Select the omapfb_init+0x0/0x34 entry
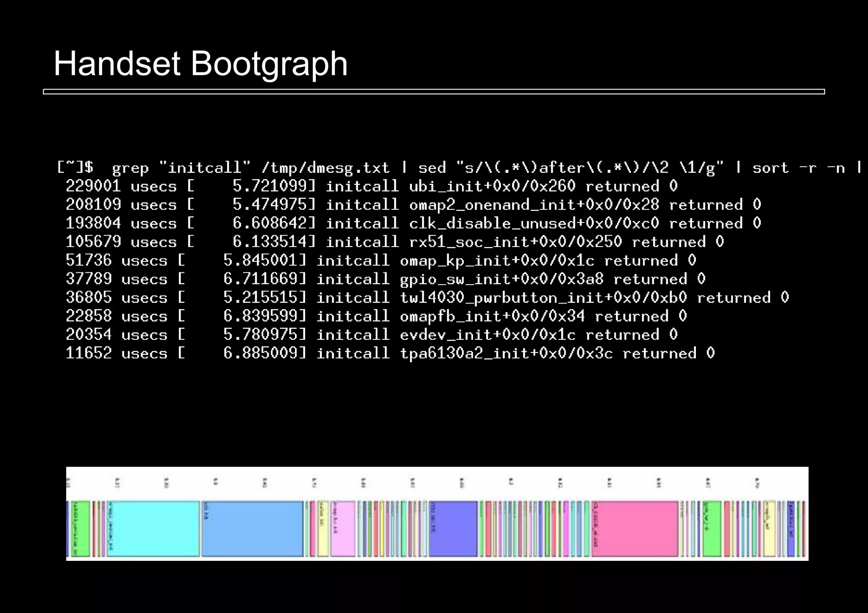Viewport: 868px width, 613px height. 492,316
